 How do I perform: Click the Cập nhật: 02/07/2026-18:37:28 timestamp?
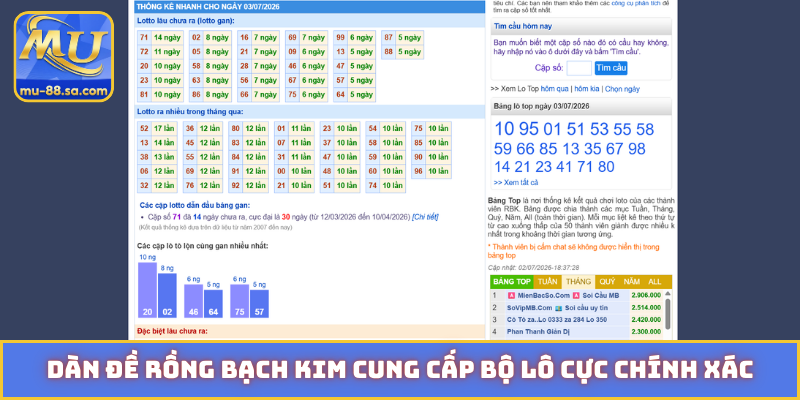tap(533, 267)
